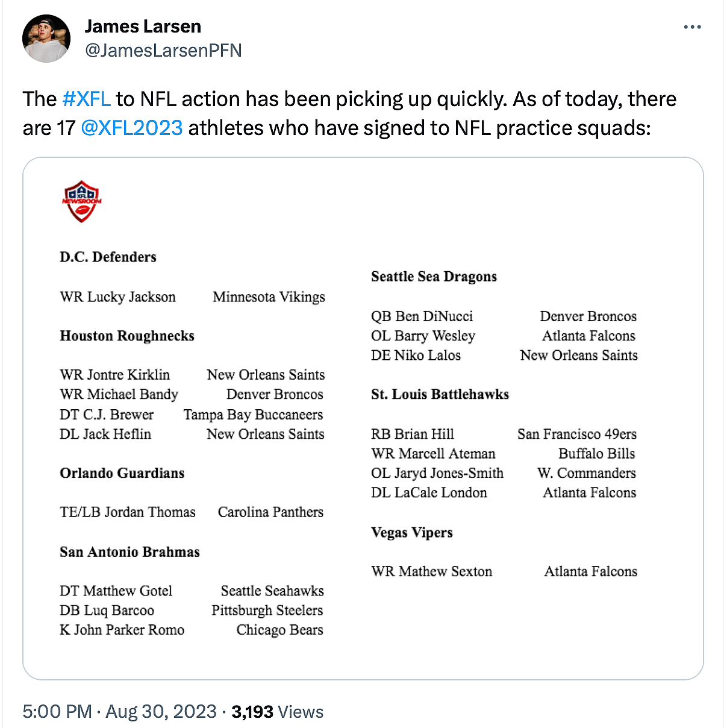Open the three-dot more options menu

pos(692,27)
